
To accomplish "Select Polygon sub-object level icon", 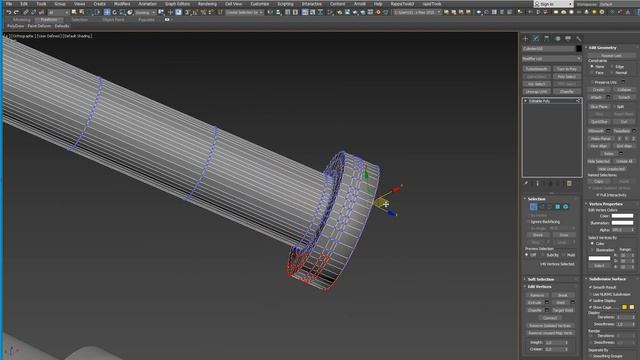I will [x=558, y=207].
